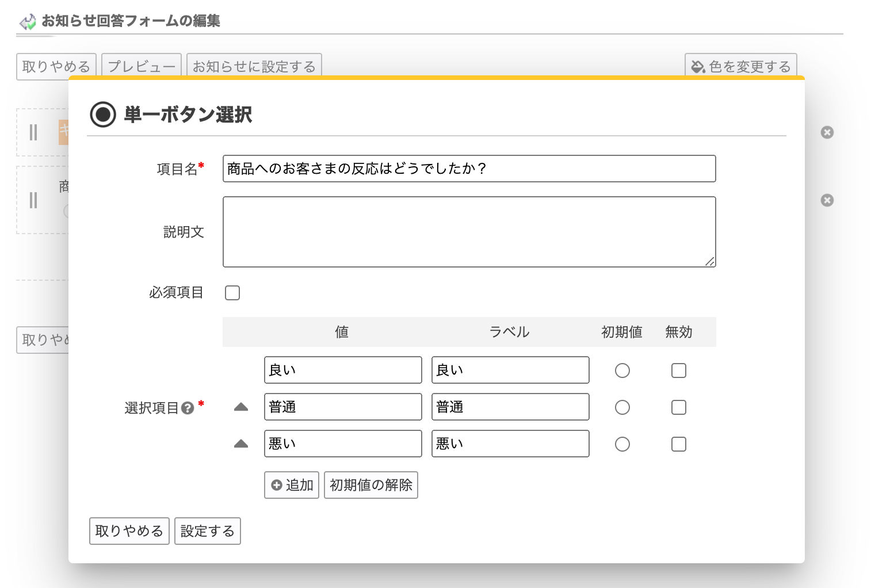This screenshot has height=588, width=871.
Task: Click the ラベル column header
Action: [x=509, y=332]
